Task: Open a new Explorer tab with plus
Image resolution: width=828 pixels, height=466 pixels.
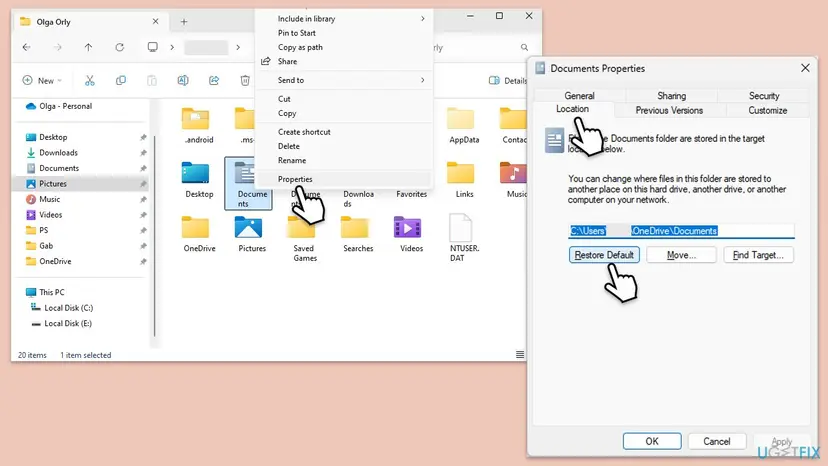Action: click(x=184, y=22)
